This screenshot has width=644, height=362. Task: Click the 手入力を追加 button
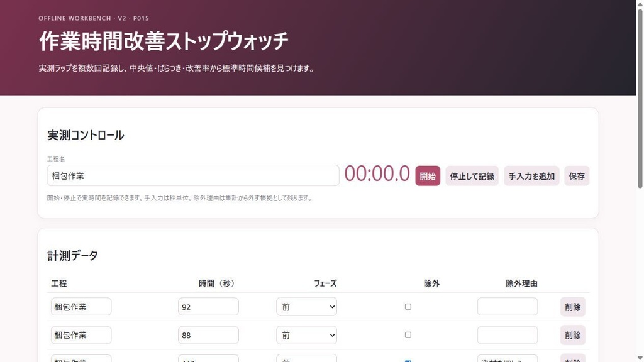tap(531, 176)
